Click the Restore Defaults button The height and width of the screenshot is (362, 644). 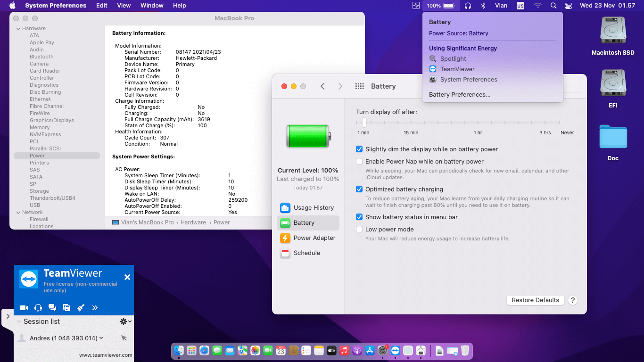[535, 300]
